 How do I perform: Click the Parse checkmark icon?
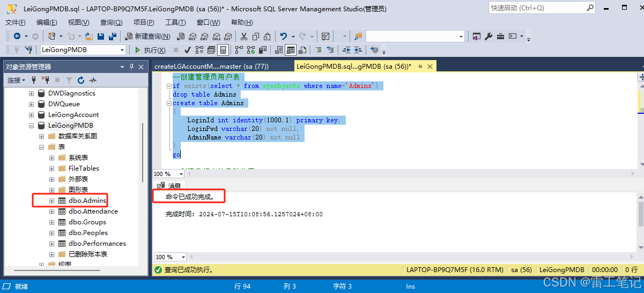[188, 50]
